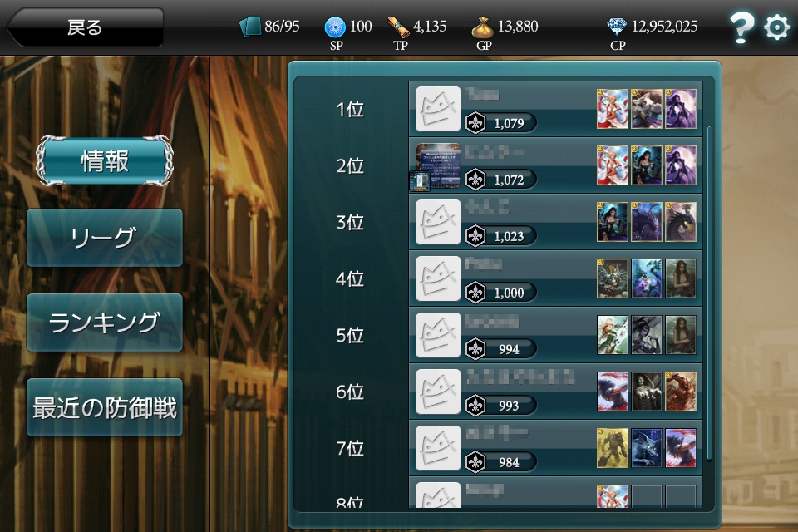Open the 4位 player row with 1,000 points
Screen dimensions: 798x532
[556, 278]
